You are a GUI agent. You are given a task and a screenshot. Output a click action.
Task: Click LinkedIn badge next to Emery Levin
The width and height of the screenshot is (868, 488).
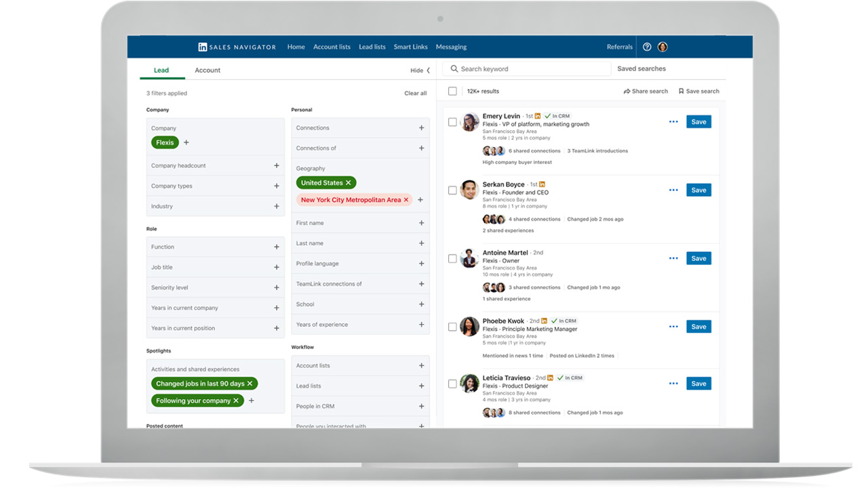pyautogui.click(x=538, y=117)
